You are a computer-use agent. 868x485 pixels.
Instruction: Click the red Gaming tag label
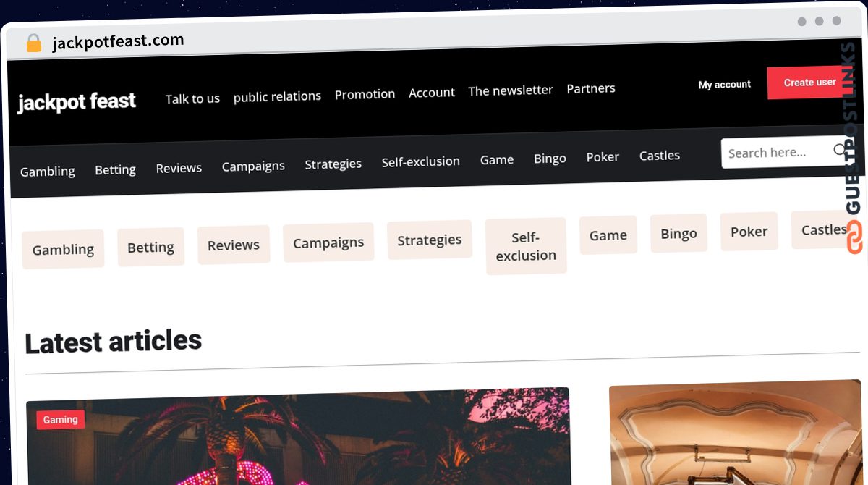[60, 420]
